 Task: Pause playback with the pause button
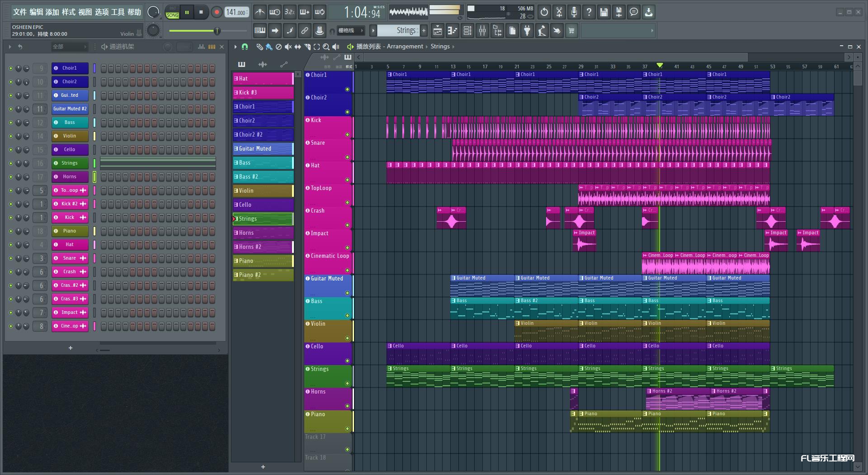click(x=187, y=12)
